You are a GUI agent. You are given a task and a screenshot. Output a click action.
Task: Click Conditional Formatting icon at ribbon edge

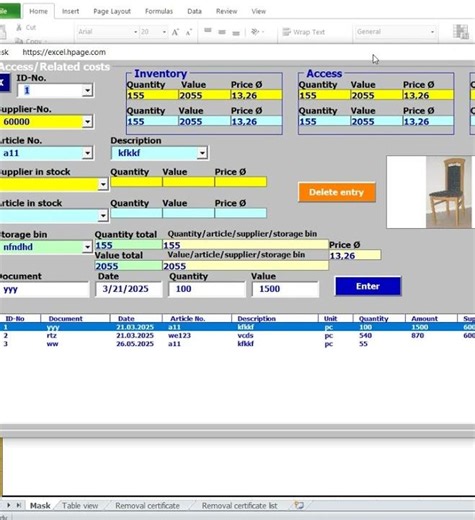click(461, 32)
